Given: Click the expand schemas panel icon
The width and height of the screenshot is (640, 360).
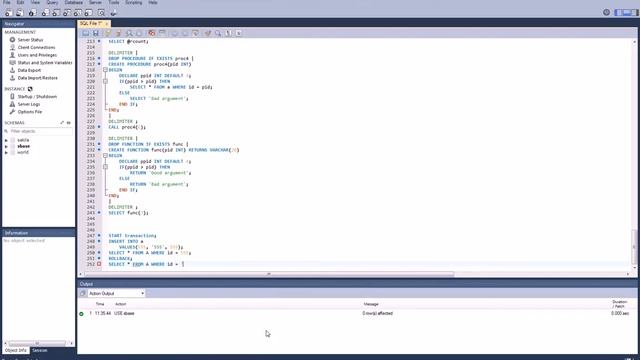Looking at the screenshot, I should pos(62,122).
